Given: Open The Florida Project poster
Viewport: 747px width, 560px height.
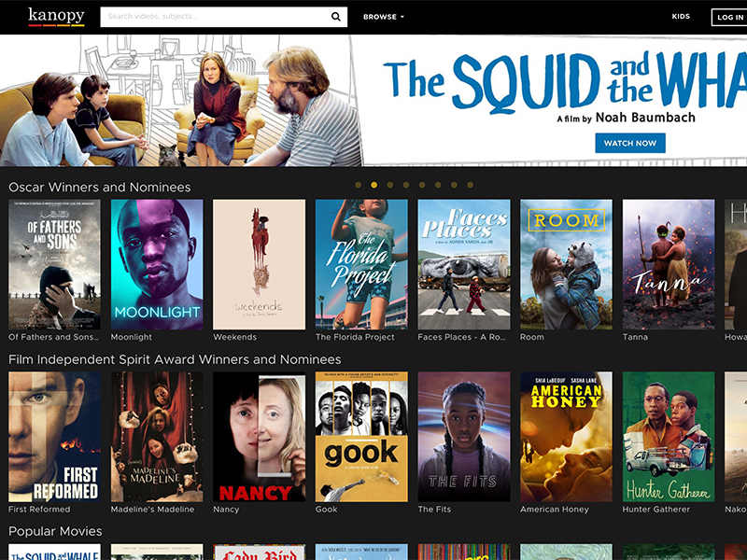Looking at the screenshot, I should click(x=361, y=264).
